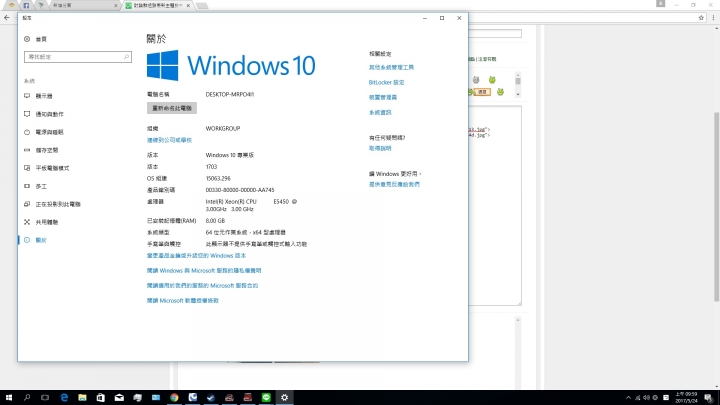Select computer name DESKTOP-MRPO4II text

(230, 95)
